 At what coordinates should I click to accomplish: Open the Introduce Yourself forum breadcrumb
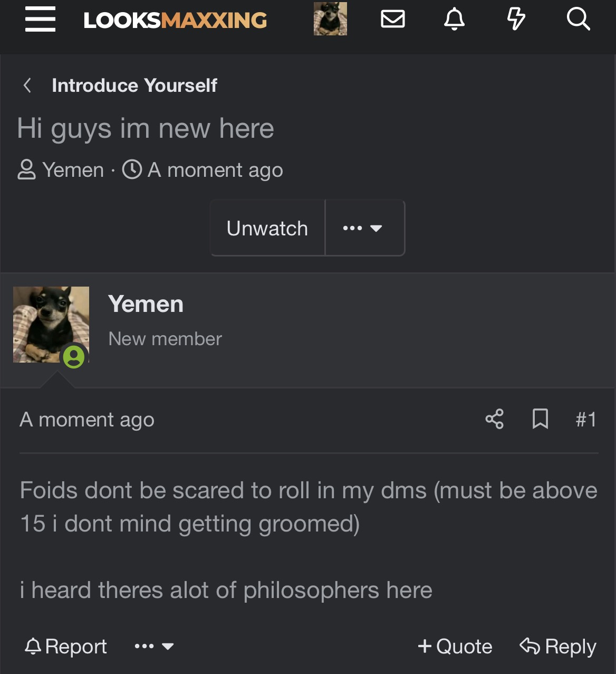click(134, 86)
